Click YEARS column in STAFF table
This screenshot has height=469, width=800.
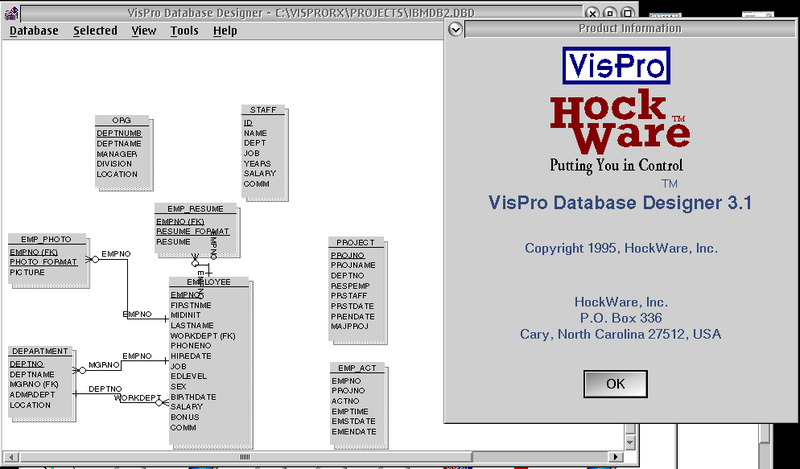click(x=257, y=163)
